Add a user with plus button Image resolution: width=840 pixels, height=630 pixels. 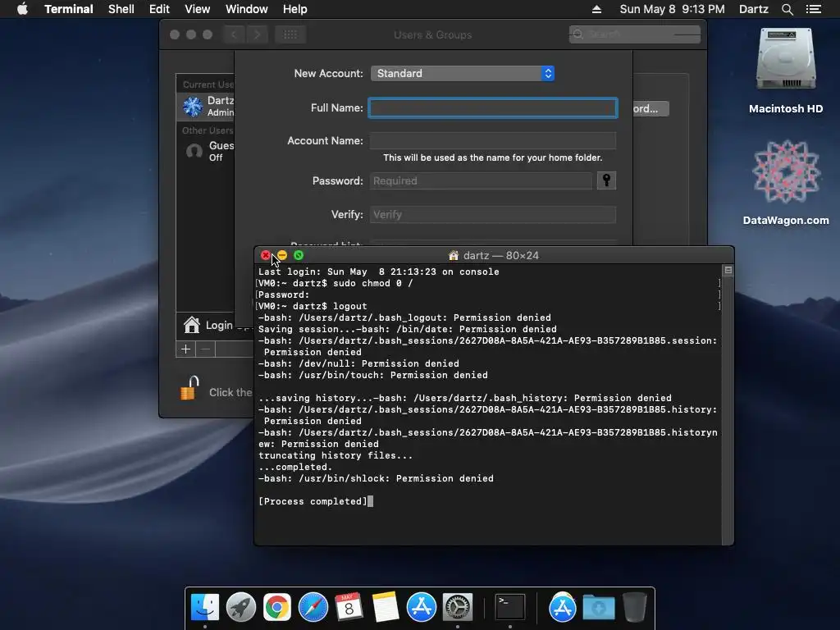point(186,349)
